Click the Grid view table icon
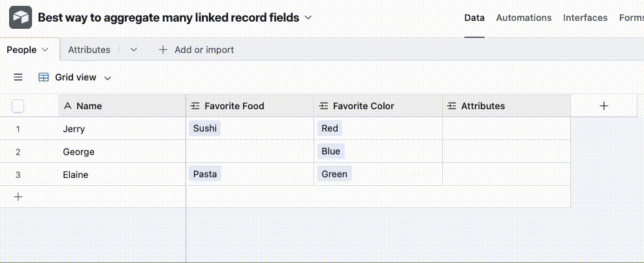Screen dimensions: 644x263 tap(44, 77)
